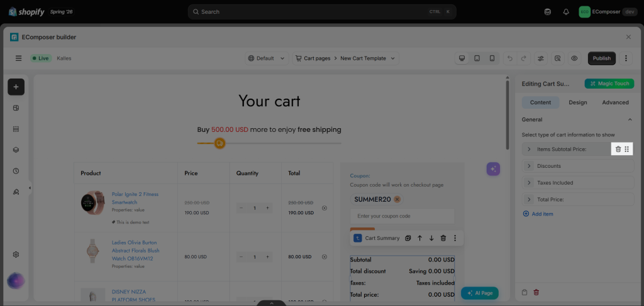Open the notifications bell

pos(566,12)
